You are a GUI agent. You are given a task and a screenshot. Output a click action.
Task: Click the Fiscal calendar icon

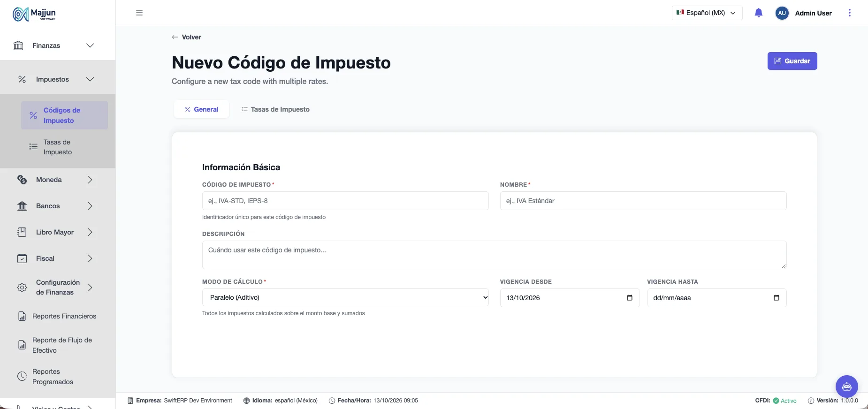coord(22,258)
